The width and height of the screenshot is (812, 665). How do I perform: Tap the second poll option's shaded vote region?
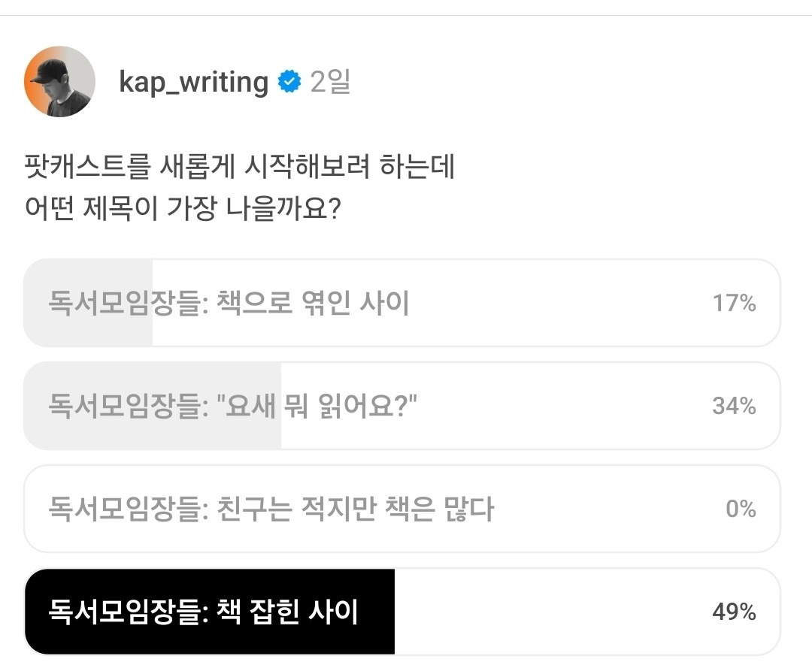[x=150, y=406]
